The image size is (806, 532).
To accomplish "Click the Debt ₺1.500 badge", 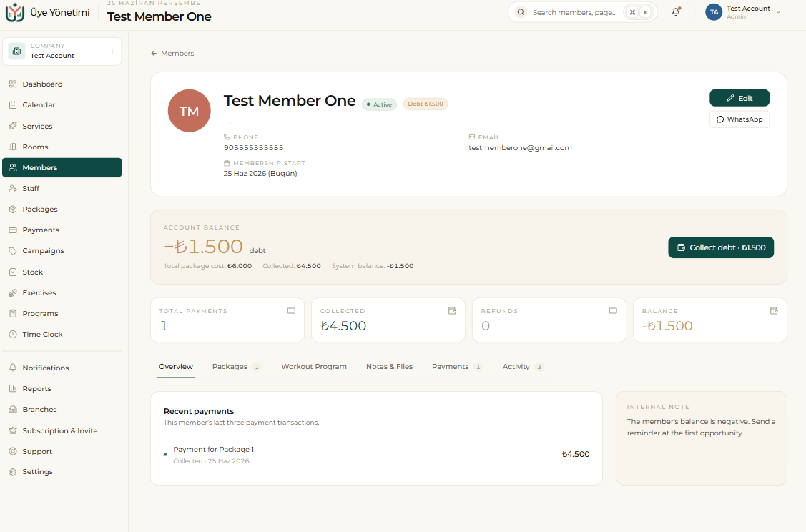I will [x=425, y=104].
